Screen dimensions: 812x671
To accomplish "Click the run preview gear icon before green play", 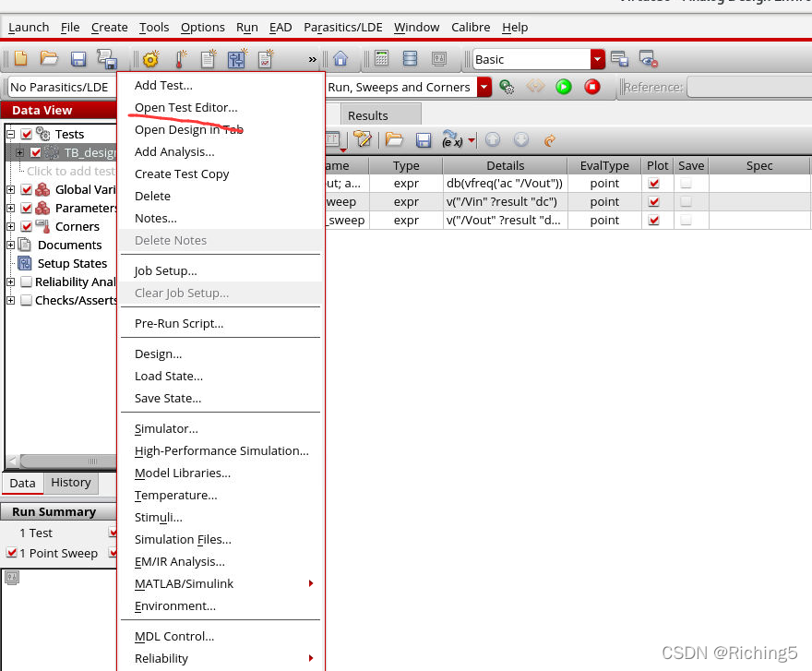I will (x=507, y=87).
